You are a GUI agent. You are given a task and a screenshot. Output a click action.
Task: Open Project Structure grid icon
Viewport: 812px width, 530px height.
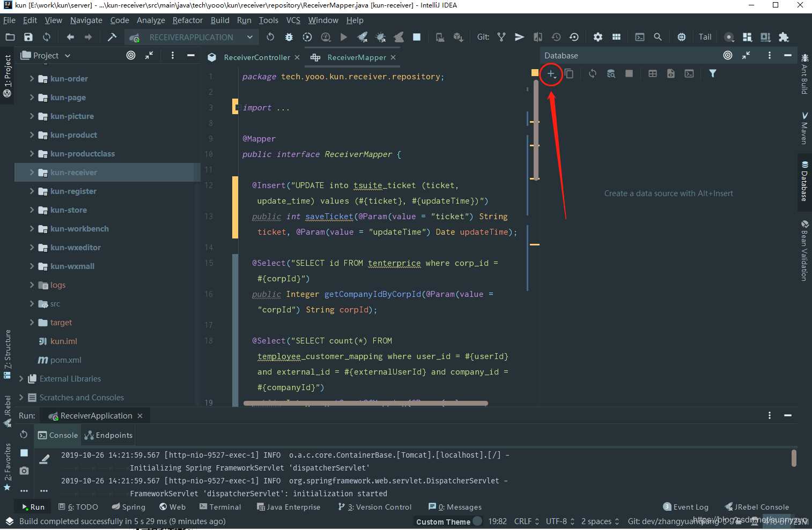tap(616, 37)
